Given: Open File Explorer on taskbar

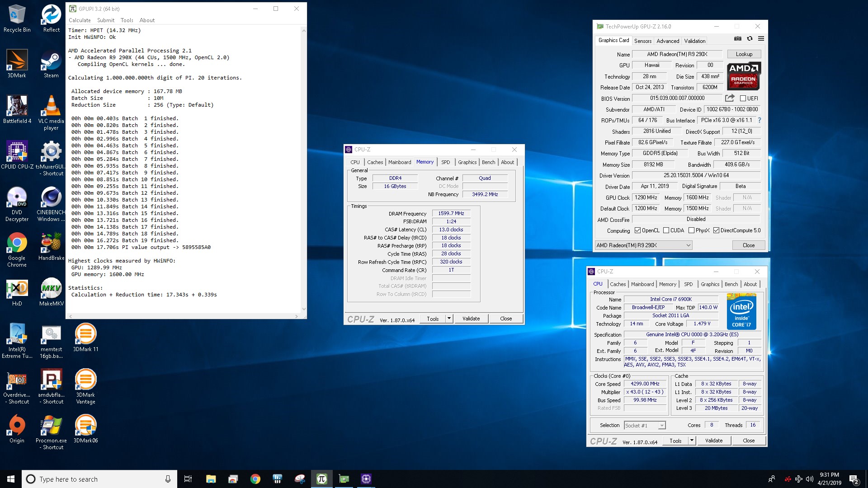Looking at the screenshot, I should click(211, 479).
